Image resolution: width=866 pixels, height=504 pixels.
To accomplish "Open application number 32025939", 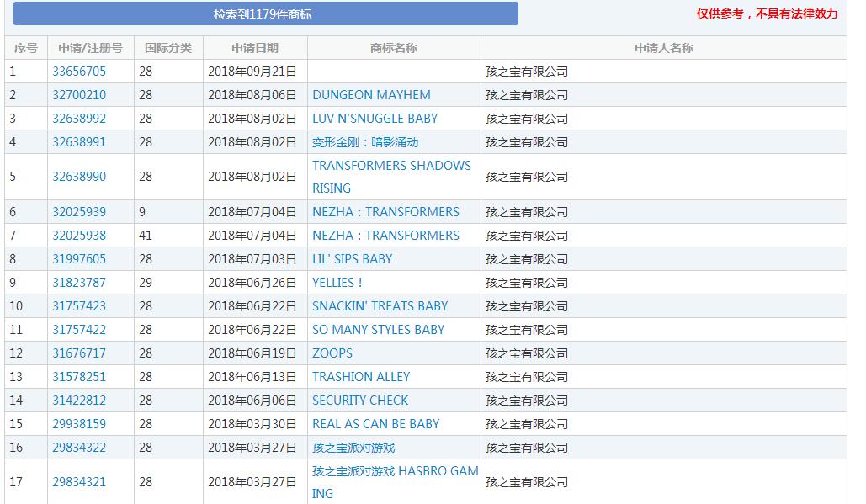I will [x=79, y=212].
